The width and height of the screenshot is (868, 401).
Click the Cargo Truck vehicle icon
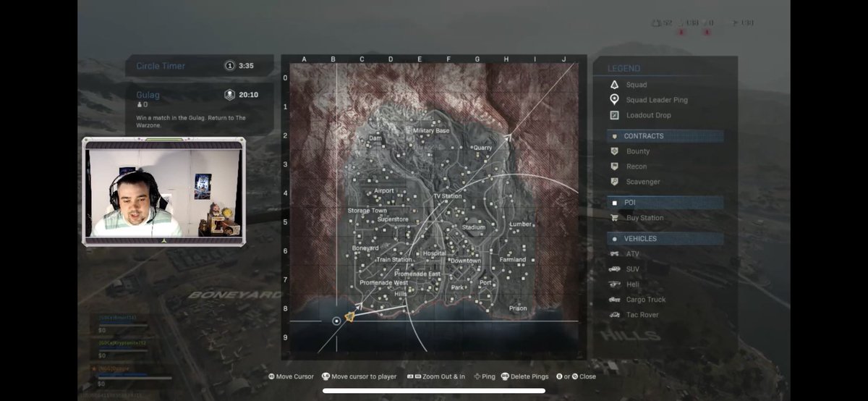(x=615, y=300)
